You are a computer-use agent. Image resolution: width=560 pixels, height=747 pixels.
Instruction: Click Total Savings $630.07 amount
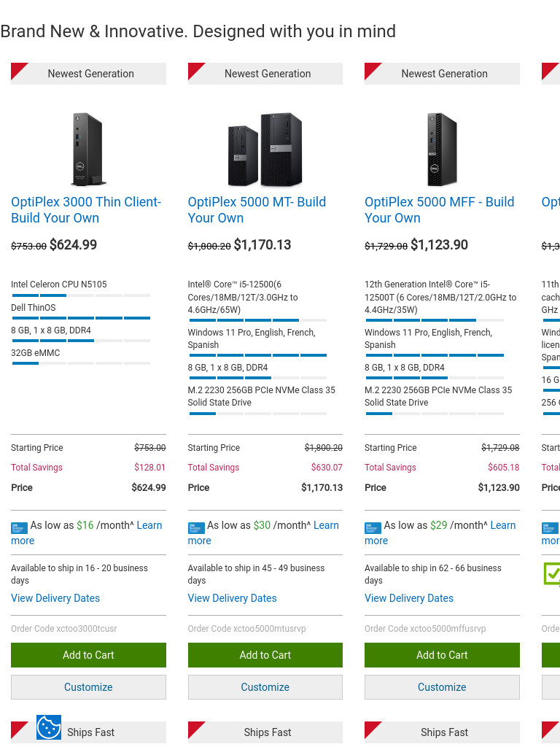point(327,468)
